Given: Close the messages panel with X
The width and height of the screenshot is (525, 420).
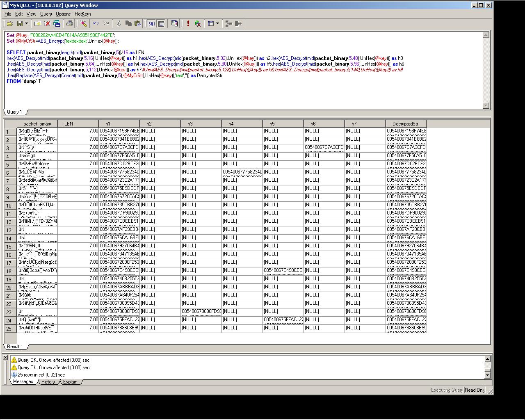Looking at the screenshot, I should coord(5,358).
